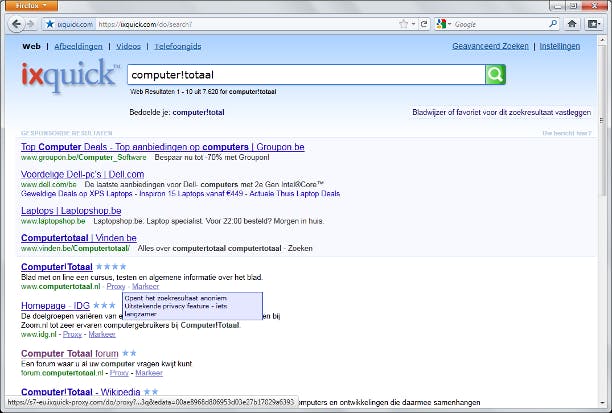Click the Web Resultaten 1 - 10 count text
The width and height of the screenshot is (612, 413).
point(203,92)
